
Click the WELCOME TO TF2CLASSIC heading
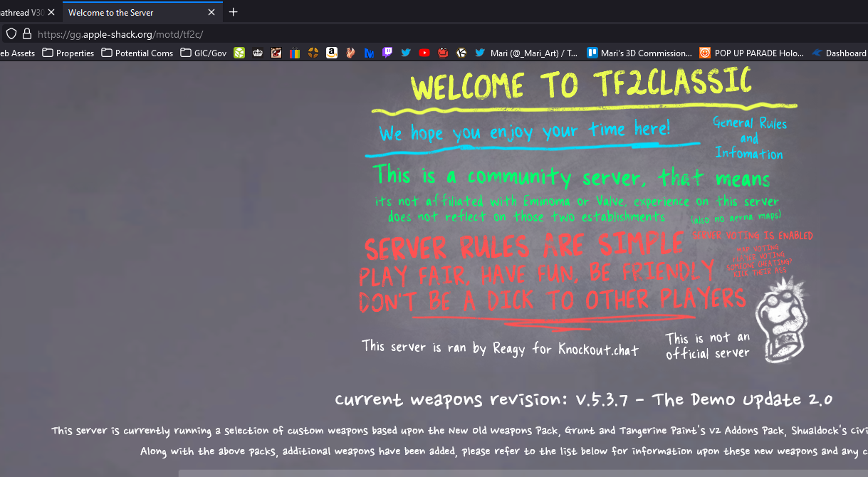click(580, 84)
